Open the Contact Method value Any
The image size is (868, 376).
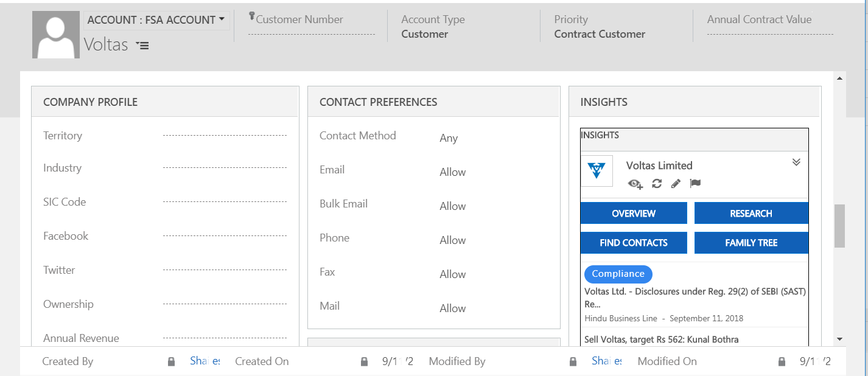point(449,138)
